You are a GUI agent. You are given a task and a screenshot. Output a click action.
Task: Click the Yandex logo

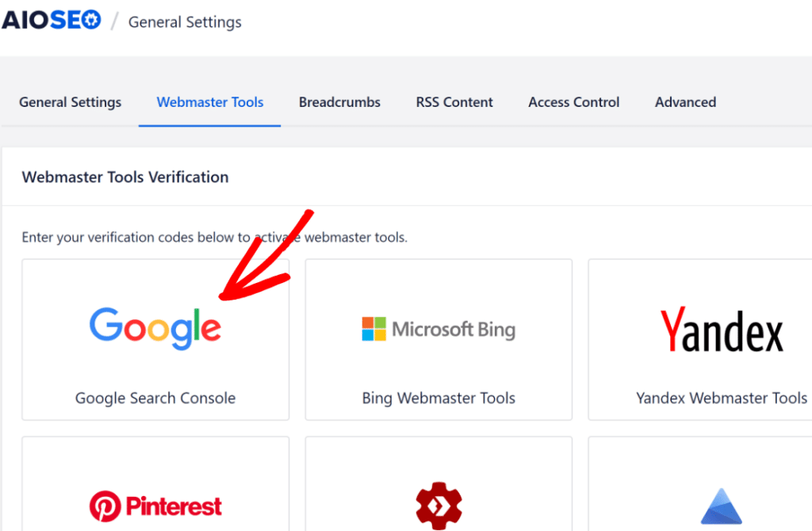tap(721, 327)
